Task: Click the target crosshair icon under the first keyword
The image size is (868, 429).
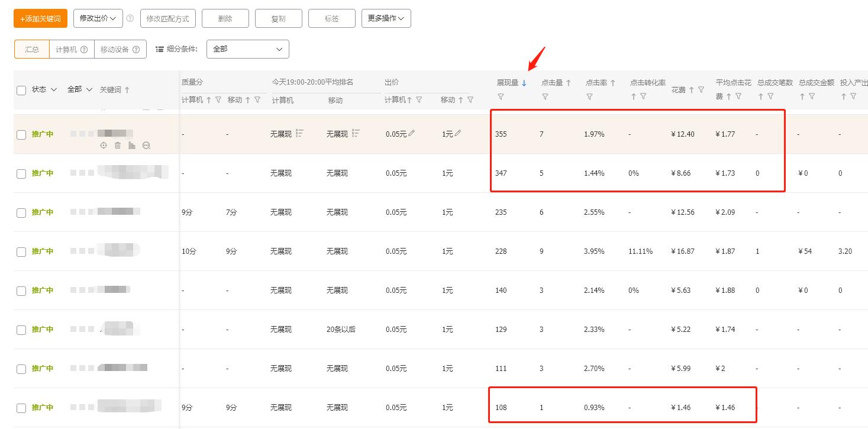Action: [104, 145]
